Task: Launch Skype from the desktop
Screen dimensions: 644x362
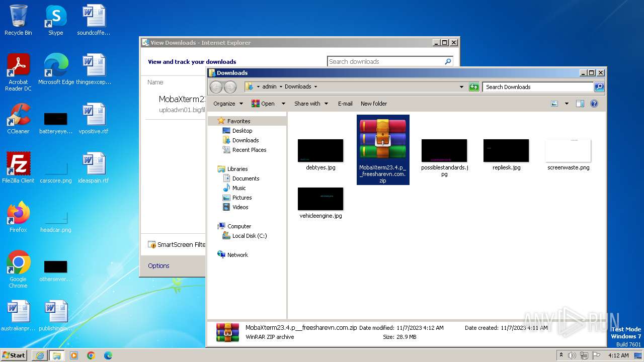Action: point(55,20)
